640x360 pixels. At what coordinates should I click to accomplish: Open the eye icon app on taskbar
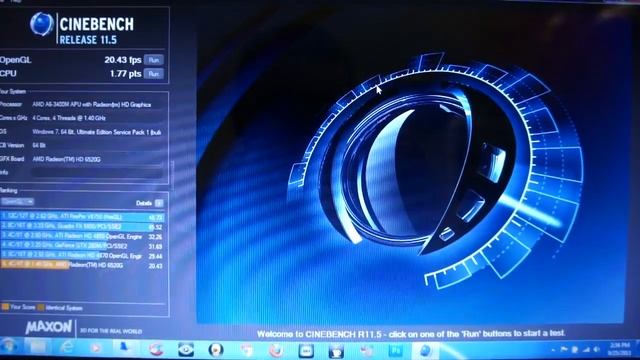[x=186, y=350]
